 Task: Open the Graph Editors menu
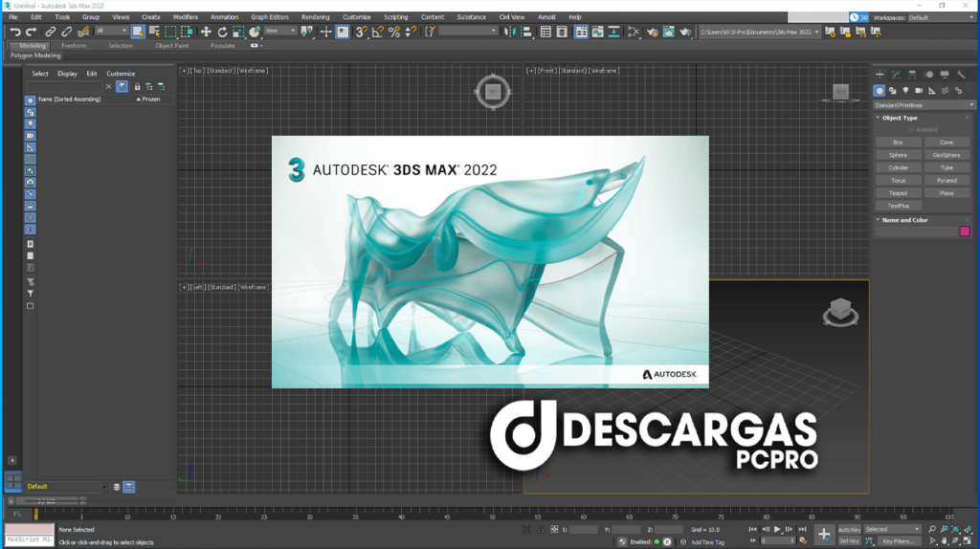[269, 17]
